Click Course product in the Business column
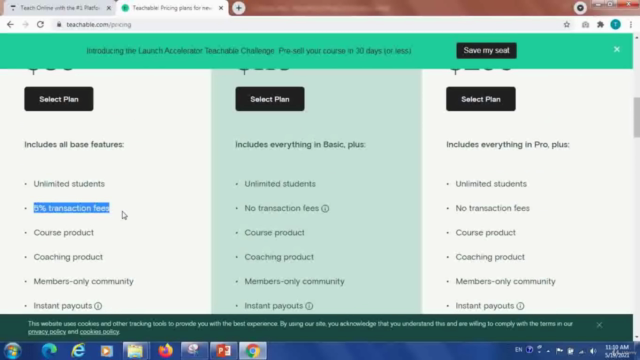Viewport: 640px width, 360px height. [486, 233]
